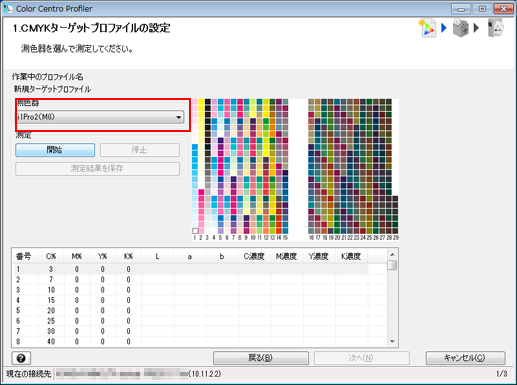This screenshot has height=385, width=517.
Task: Click the 測定結果を保存 save button
Action: coord(97,169)
